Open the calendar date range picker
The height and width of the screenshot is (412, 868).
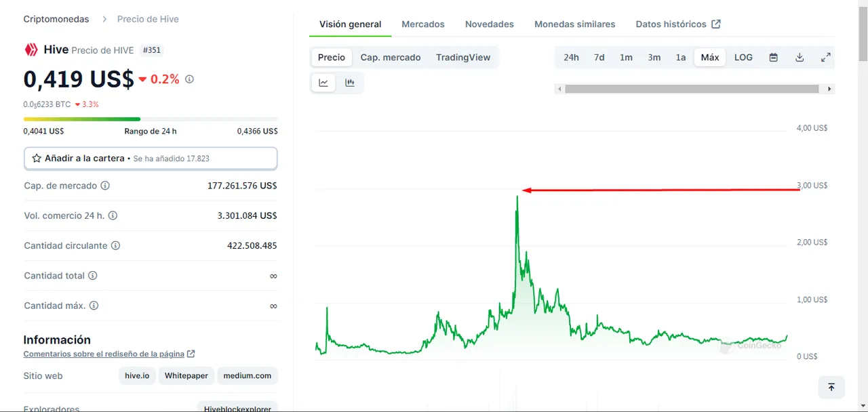pyautogui.click(x=773, y=58)
